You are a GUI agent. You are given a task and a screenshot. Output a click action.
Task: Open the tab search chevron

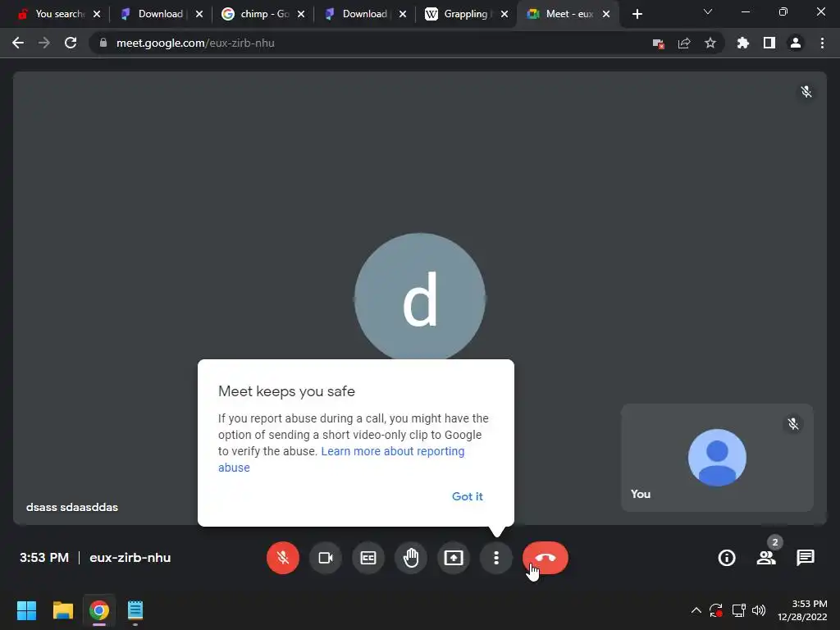(708, 11)
